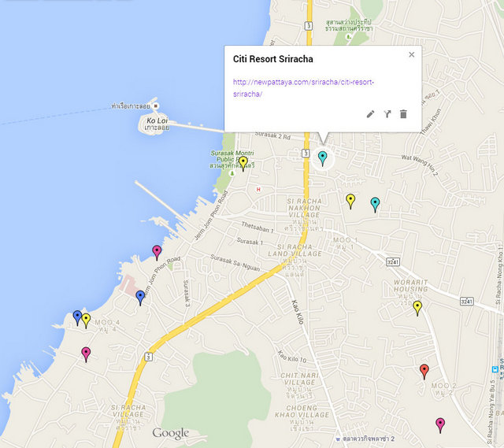Click yellow marker beside Si Racha Nakhon Village
This screenshot has width=504, height=448.
click(x=350, y=202)
